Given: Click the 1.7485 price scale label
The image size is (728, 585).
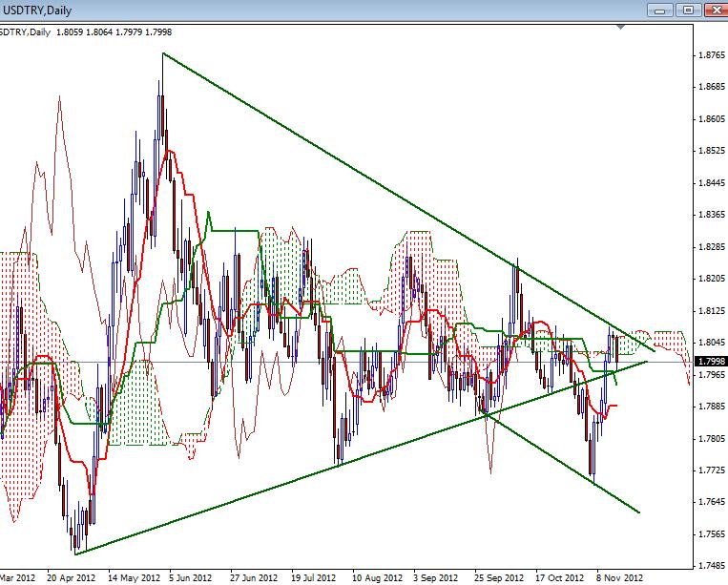Looking at the screenshot, I should click(712, 566).
